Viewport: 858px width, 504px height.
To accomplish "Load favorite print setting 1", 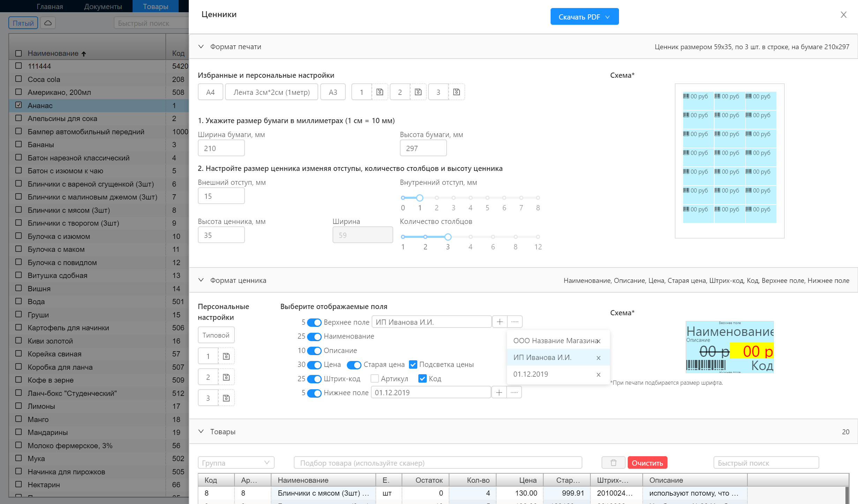I will point(361,92).
